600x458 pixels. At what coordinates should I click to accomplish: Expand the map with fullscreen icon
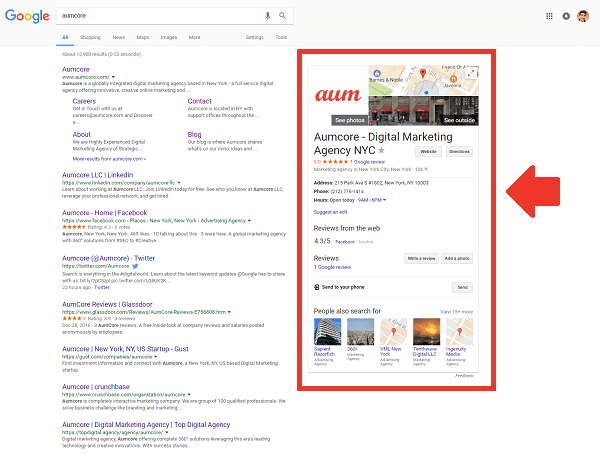[x=471, y=73]
